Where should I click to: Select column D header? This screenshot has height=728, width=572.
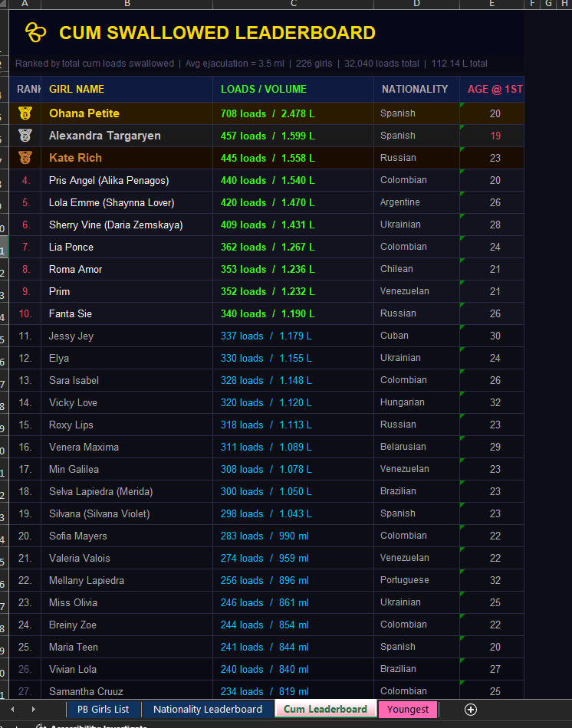pos(416,4)
